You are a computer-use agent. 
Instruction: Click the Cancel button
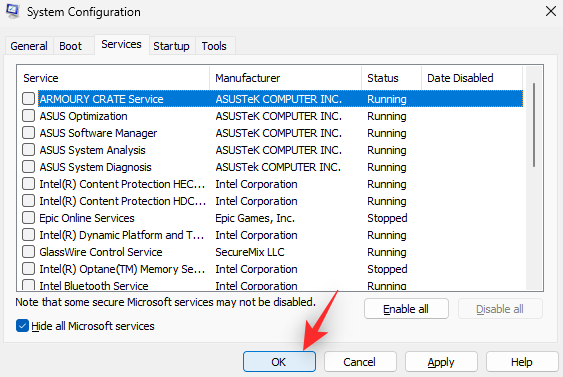click(x=360, y=362)
